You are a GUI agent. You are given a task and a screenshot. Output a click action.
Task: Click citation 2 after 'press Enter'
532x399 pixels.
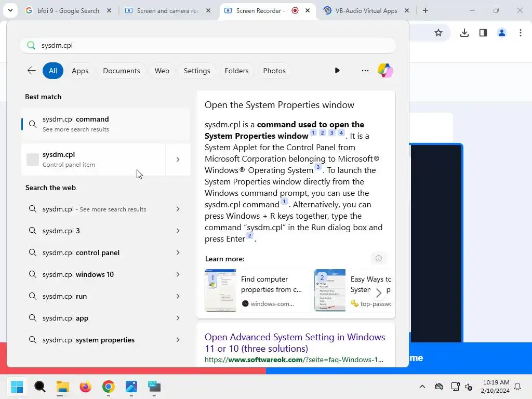pyautogui.click(x=250, y=235)
